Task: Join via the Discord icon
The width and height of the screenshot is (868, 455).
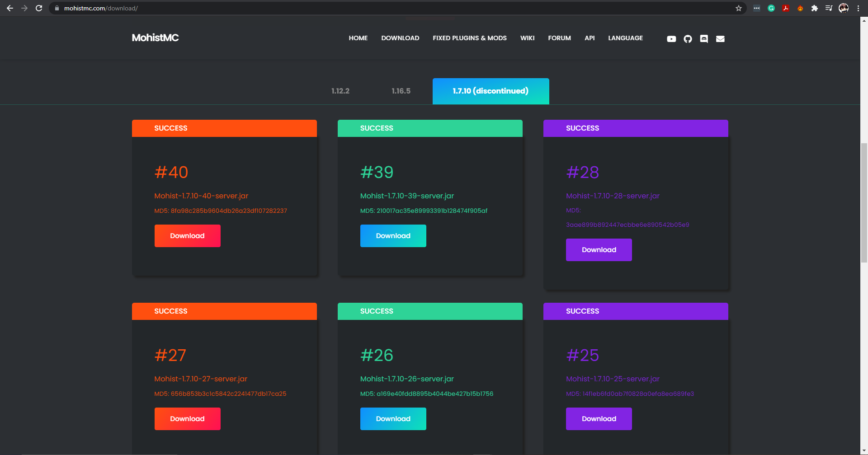Action: (x=704, y=39)
